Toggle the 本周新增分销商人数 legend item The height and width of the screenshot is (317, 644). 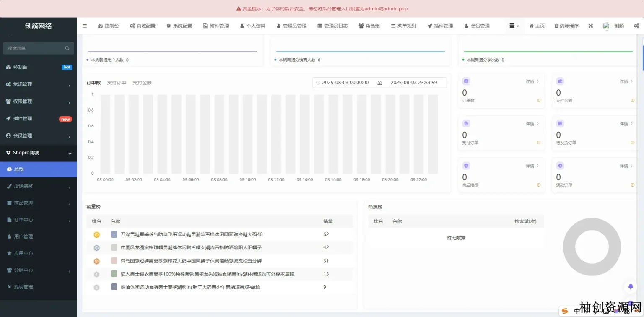[297, 60]
